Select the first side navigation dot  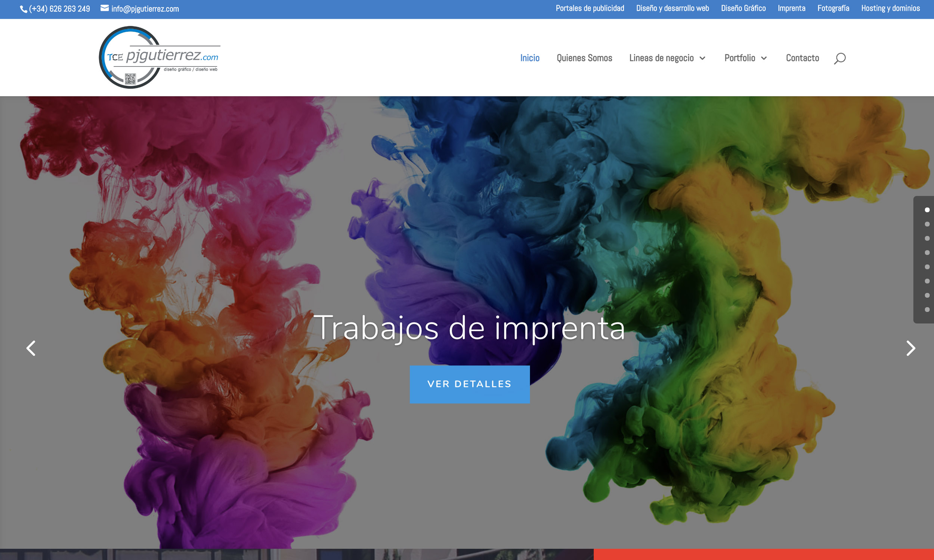(x=927, y=210)
